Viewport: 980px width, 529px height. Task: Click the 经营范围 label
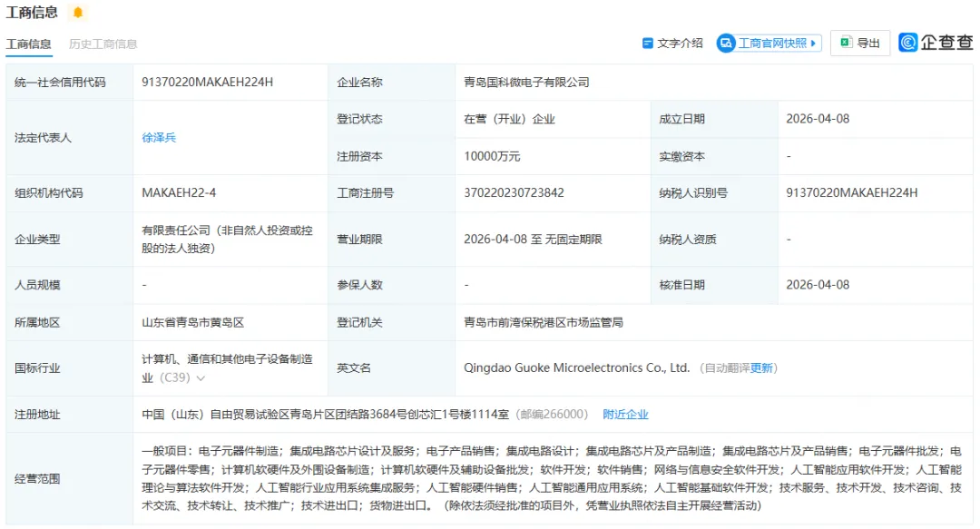[x=37, y=479]
